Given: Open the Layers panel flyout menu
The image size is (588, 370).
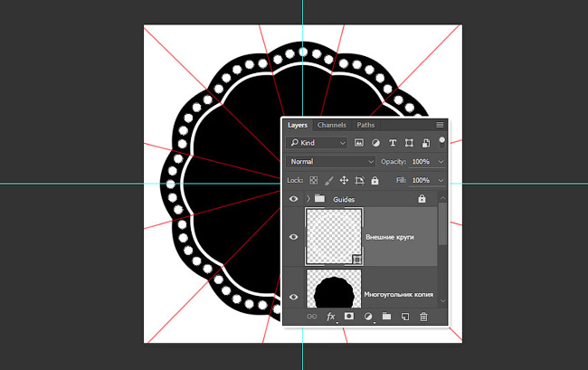Looking at the screenshot, I should click(x=440, y=125).
